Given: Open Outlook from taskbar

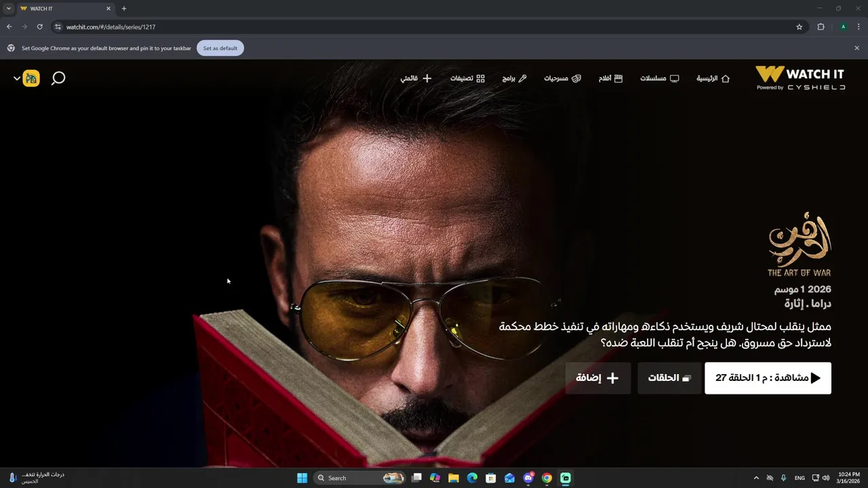Looking at the screenshot, I should (509, 478).
